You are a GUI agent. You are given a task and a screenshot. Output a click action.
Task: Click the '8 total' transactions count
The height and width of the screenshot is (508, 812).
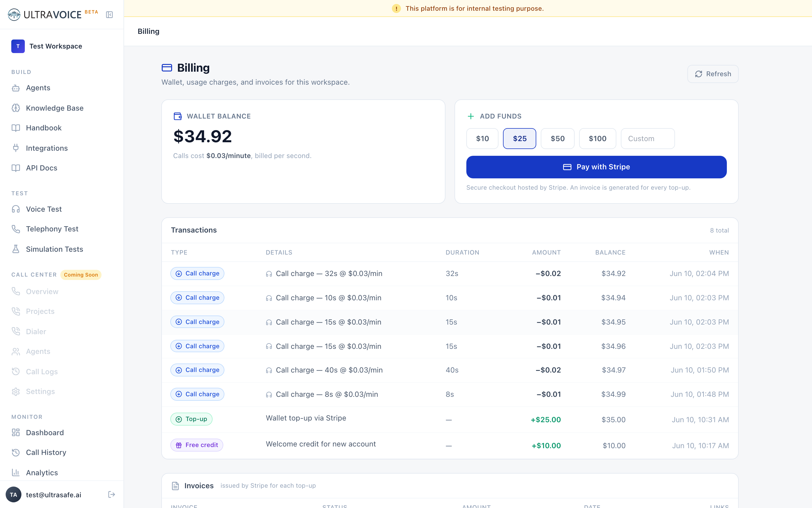pos(720,231)
